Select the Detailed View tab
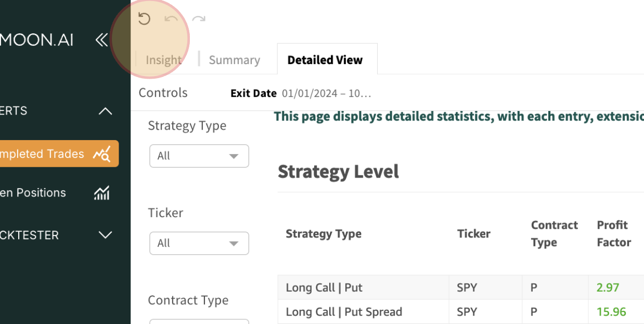Viewport: 644px width, 324px height. [x=325, y=60]
